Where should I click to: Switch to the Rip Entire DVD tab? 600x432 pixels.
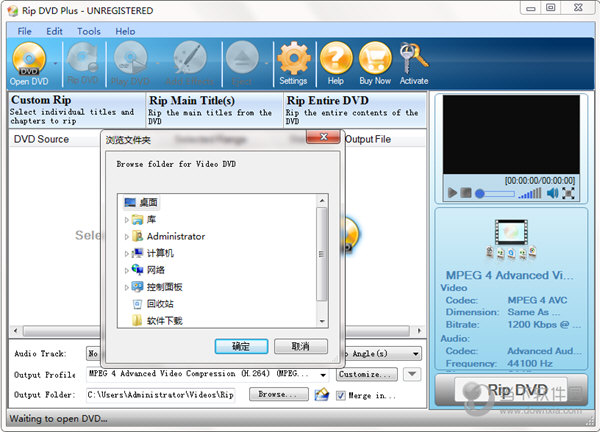[x=355, y=110]
